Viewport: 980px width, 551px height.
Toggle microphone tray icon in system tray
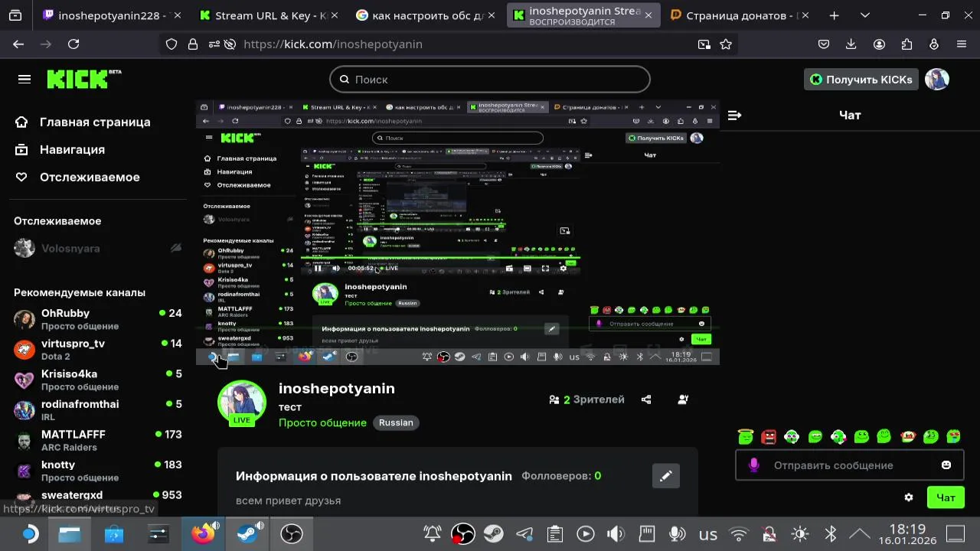pyautogui.click(x=677, y=533)
